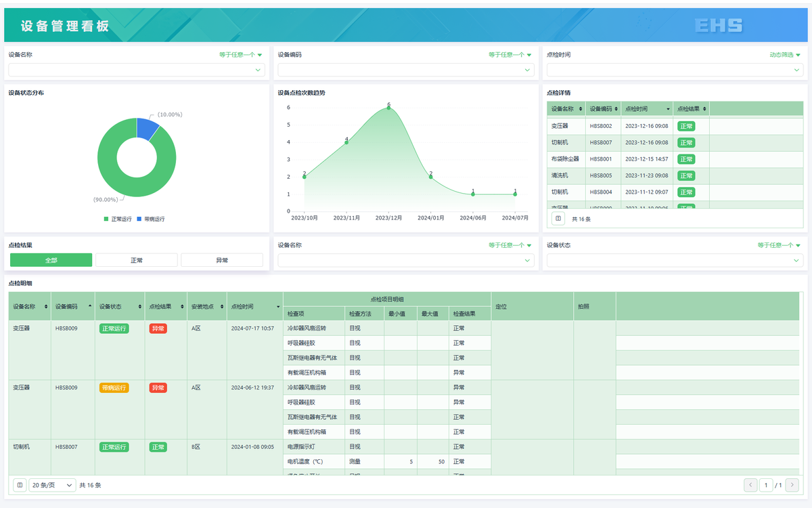
Task: Click sort icon on 安装地点 column header
Action: tap(221, 307)
